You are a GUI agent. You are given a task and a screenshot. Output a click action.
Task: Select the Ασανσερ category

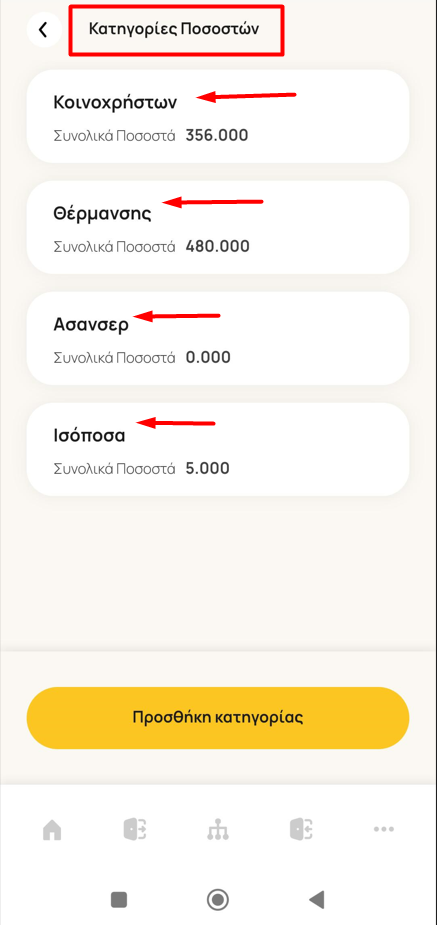click(218, 338)
